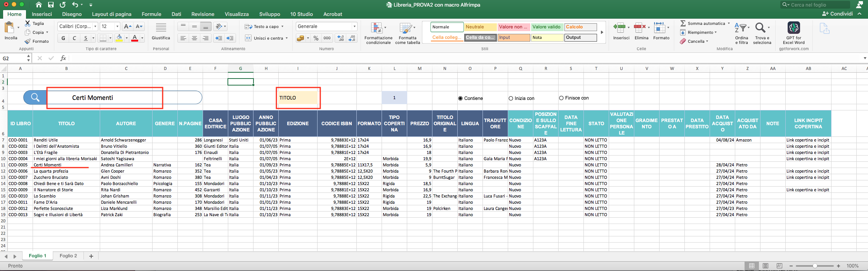
Task: Open the font size dropdown
Action: point(117,26)
